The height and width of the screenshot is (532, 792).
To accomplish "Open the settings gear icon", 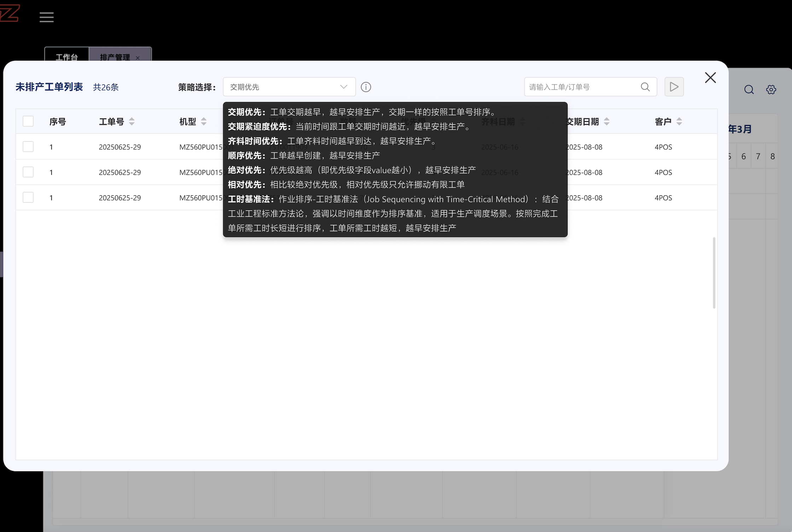I will pyautogui.click(x=771, y=90).
